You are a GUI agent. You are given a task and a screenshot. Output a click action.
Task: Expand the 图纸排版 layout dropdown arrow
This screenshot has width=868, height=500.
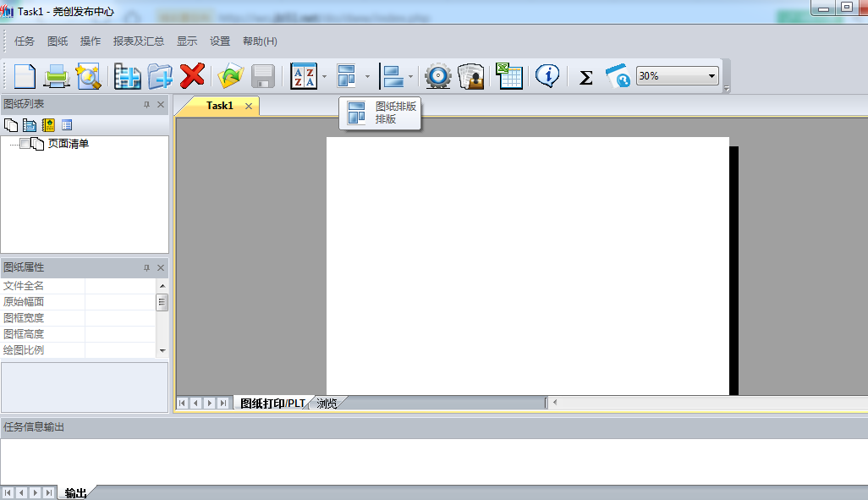point(367,77)
